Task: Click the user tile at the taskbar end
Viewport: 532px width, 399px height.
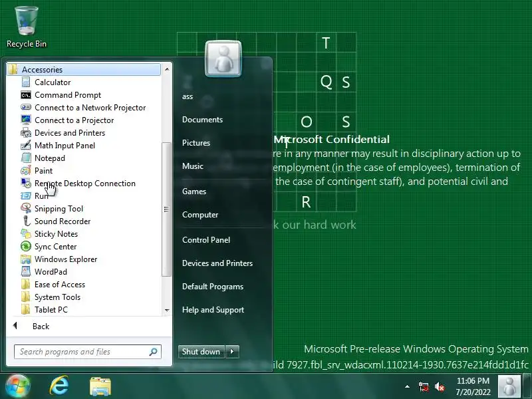Action: [x=509, y=386]
